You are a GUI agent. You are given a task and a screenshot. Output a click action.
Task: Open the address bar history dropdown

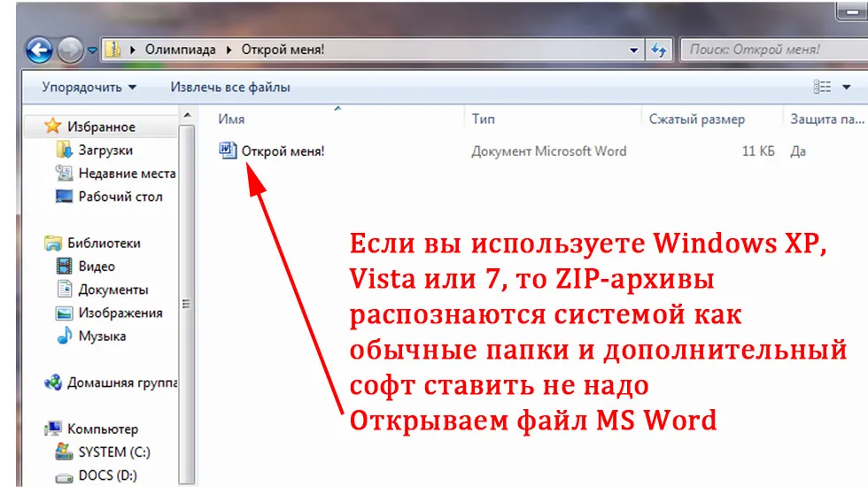634,50
